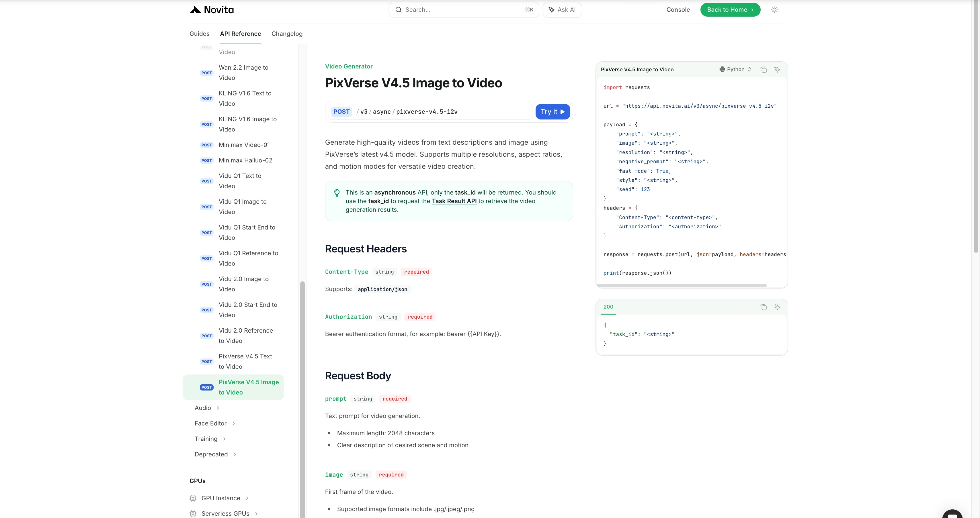Open Vidu Q1 Image to Video
Viewport: 980px width, 518px height.
coord(242,207)
